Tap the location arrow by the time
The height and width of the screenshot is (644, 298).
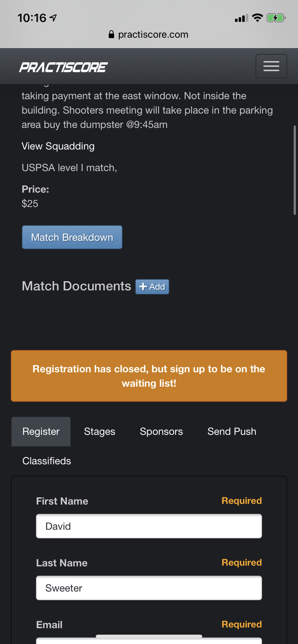53,18
